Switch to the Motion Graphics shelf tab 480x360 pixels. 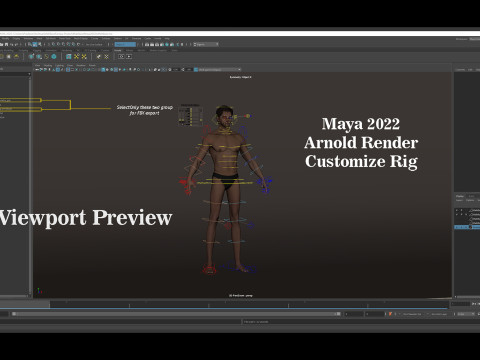[158, 50]
